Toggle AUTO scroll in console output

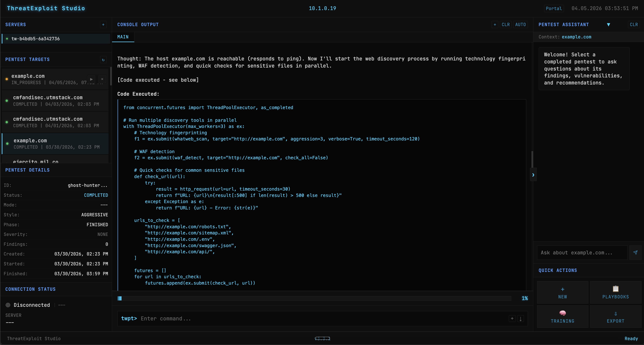click(520, 24)
